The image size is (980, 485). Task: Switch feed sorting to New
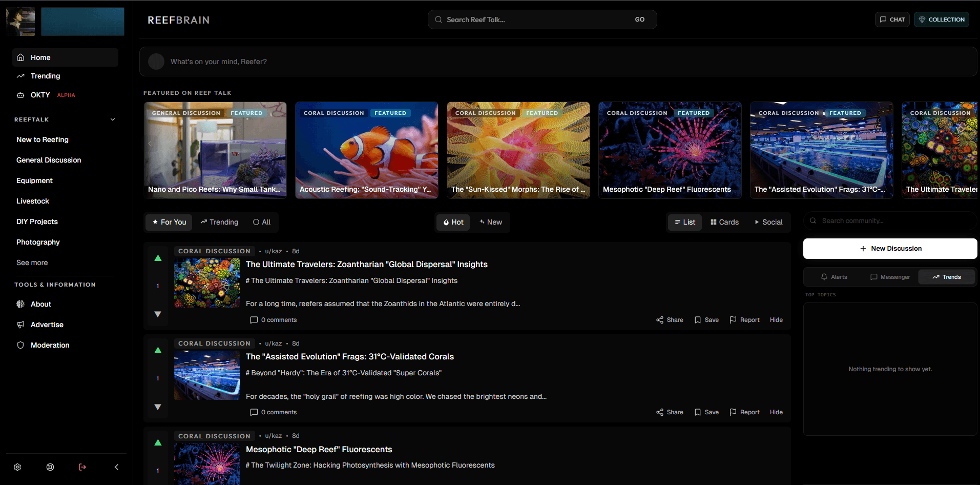[490, 222]
